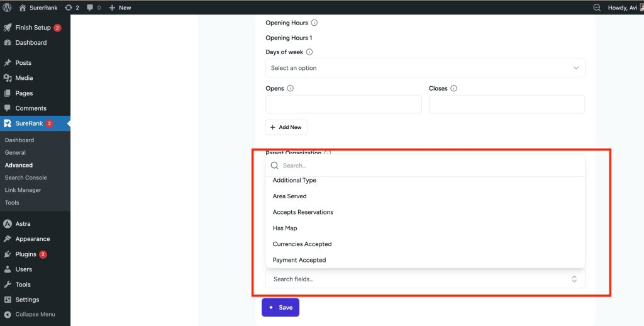Viewport: 644px width, 326px height.
Task: Click New in the admin bar
Action: click(120, 8)
